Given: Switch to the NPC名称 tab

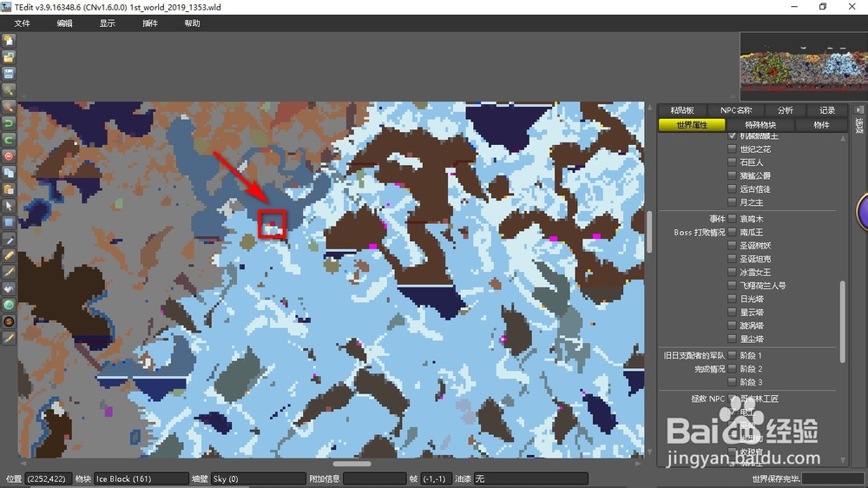Looking at the screenshot, I should [736, 110].
